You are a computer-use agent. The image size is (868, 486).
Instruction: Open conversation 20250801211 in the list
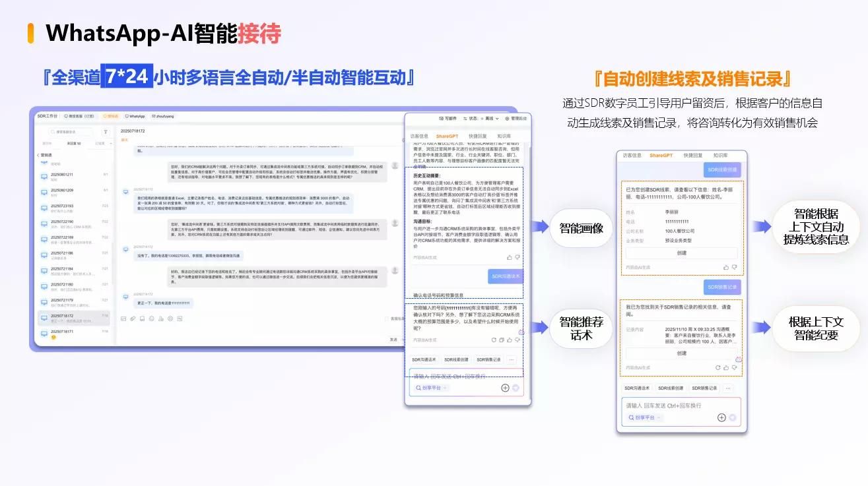[x=62, y=175]
